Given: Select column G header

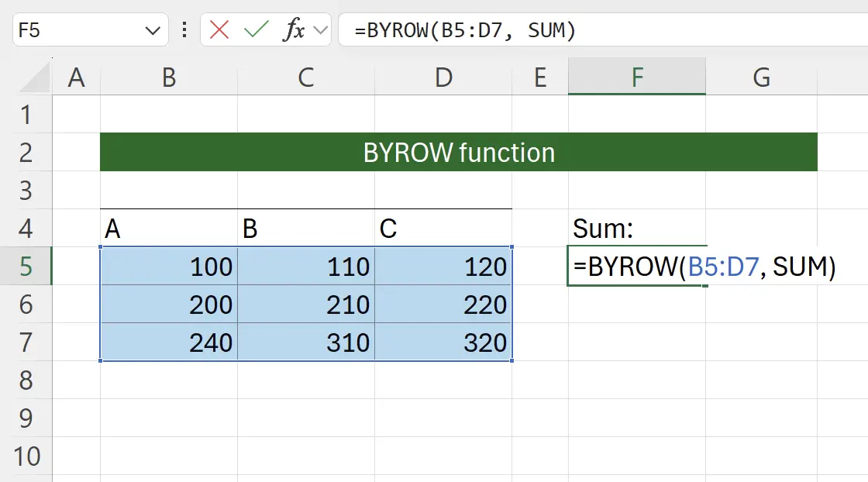Looking at the screenshot, I should tap(762, 77).
